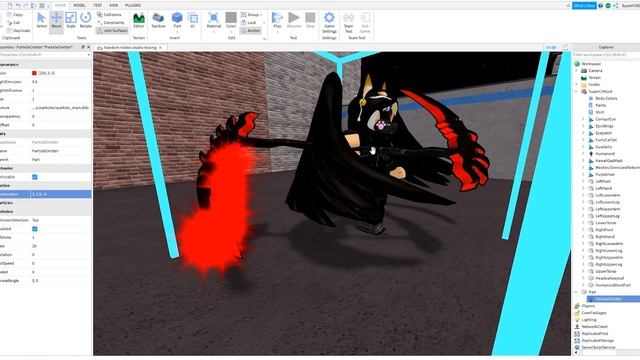Open the ribbon Color fill swatch
The image size is (640, 360).
pos(231,18)
